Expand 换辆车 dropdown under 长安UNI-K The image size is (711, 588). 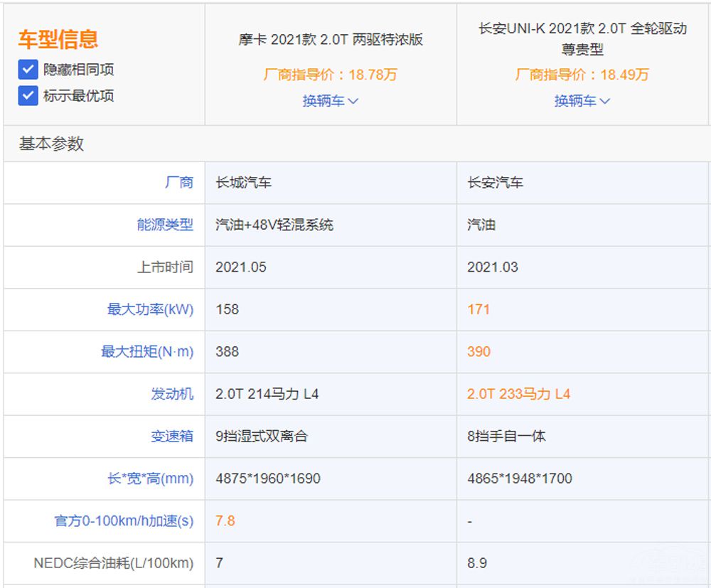[x=582, y=101]
